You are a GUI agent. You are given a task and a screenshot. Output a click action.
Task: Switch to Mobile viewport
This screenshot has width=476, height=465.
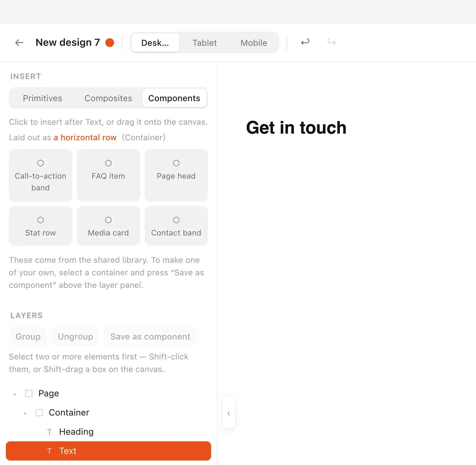pyautogui.click(x=254, y=43)
